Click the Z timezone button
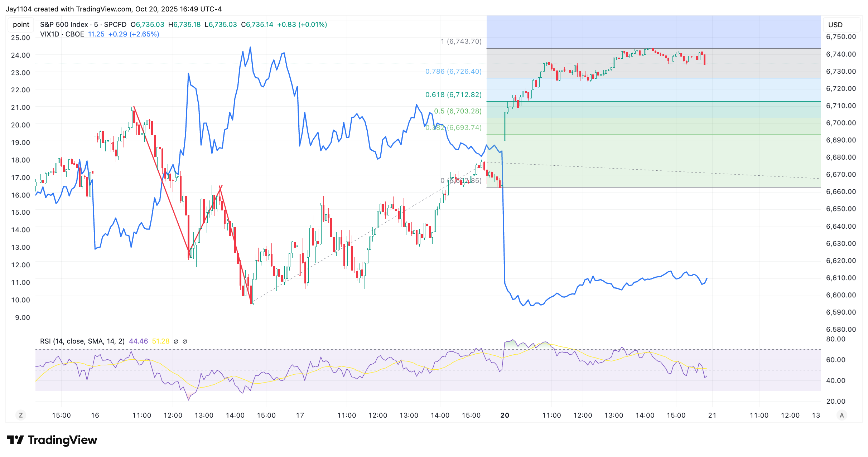The image size is (868, 457). click(x=21, y=415)
